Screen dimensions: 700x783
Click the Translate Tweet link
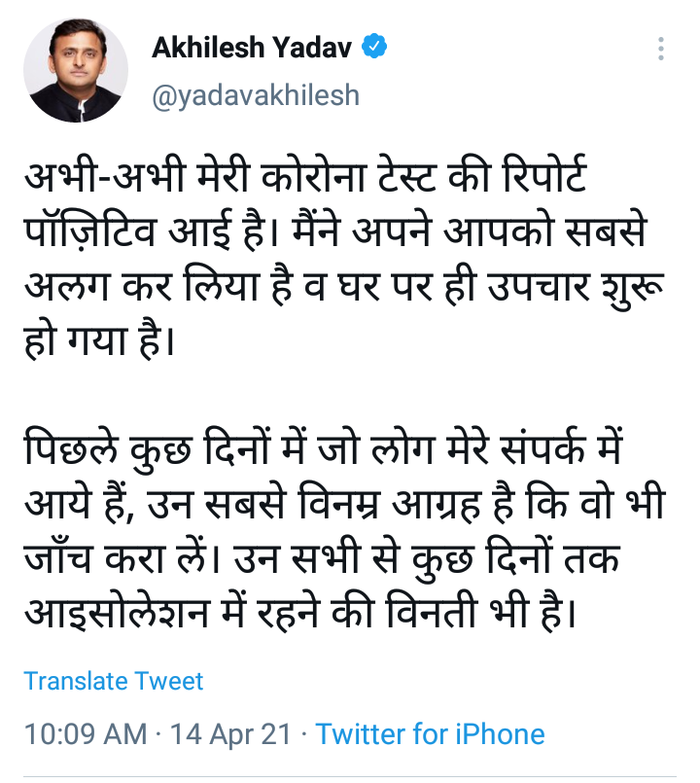pos(114,681)
